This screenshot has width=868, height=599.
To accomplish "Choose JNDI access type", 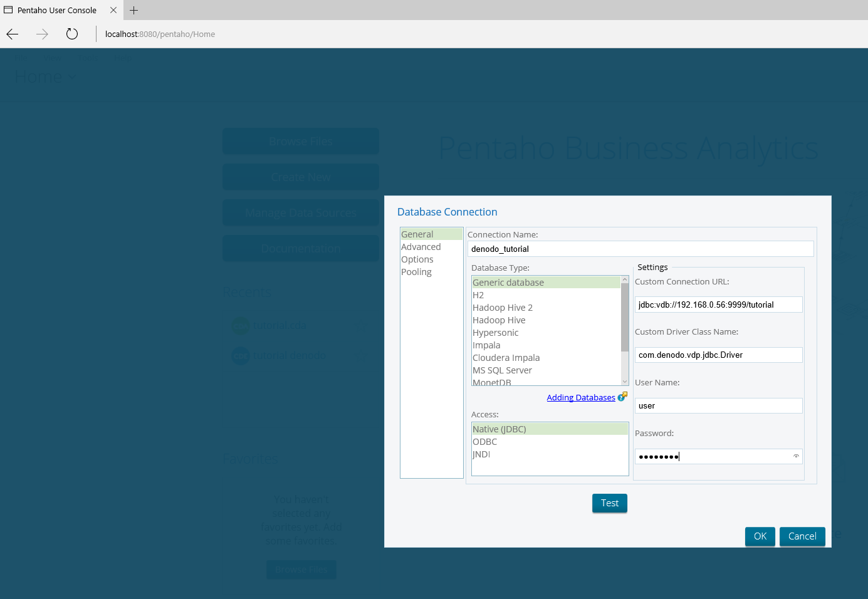I will coord(550,454).
